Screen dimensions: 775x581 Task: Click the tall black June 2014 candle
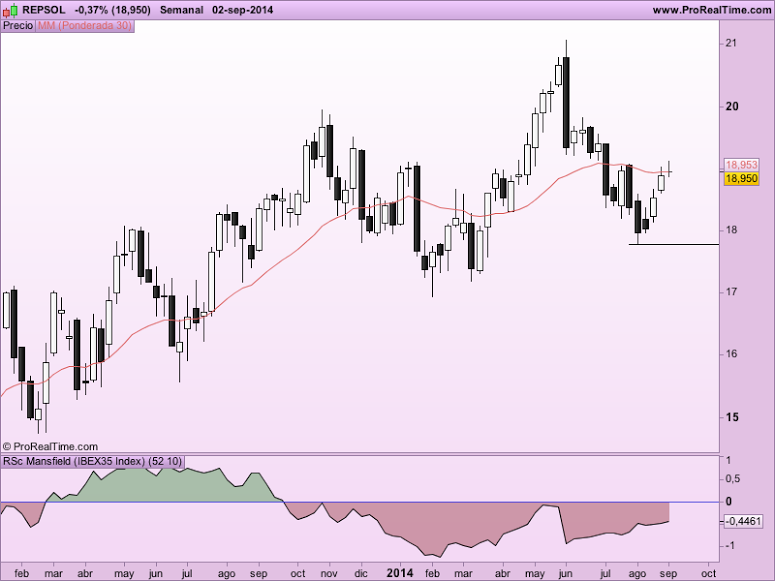(566, 102)
